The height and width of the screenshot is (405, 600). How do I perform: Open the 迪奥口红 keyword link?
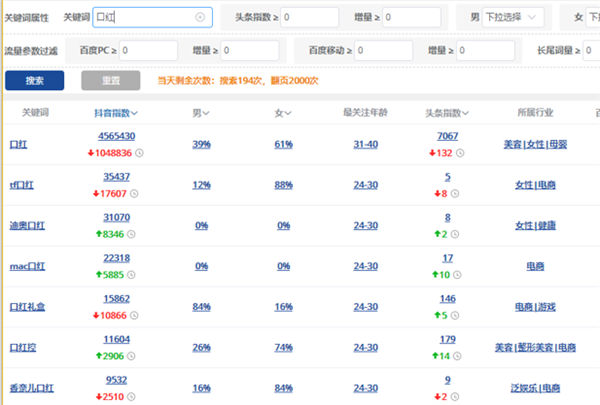point(27,226)
